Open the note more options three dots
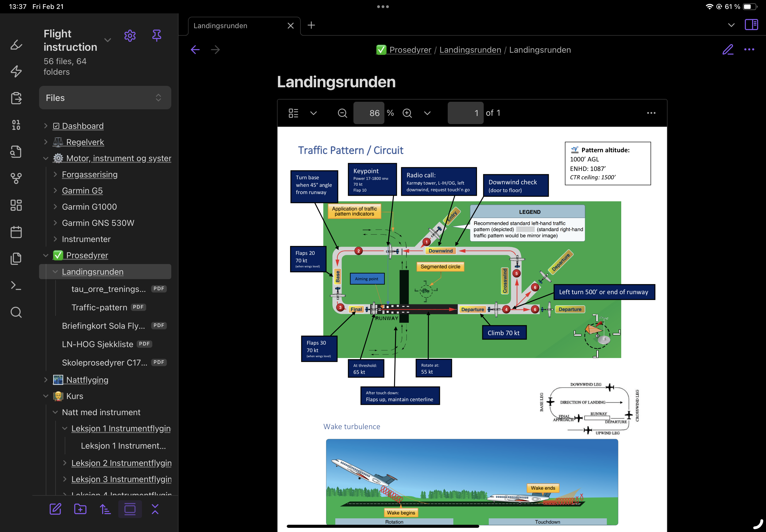The image size is (766, 532). click(749, 49)
